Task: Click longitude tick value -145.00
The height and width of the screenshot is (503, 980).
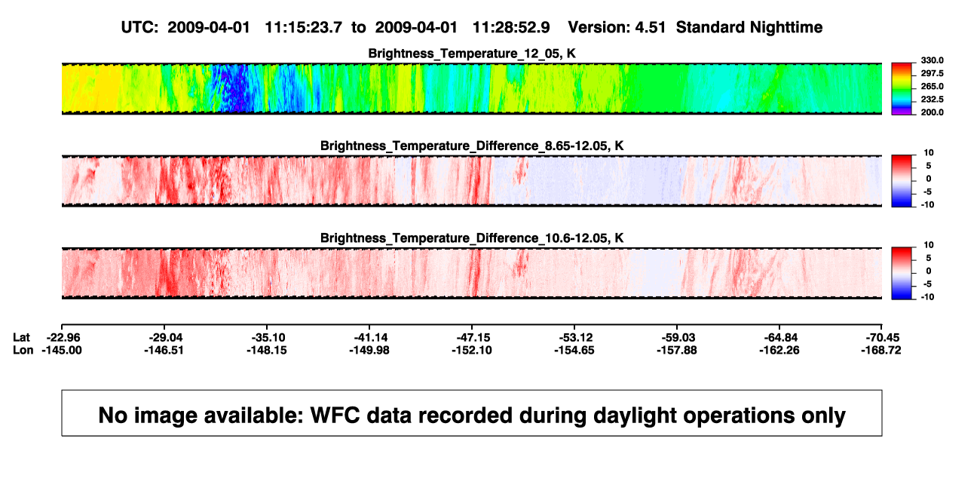Action: coord(61,350)
